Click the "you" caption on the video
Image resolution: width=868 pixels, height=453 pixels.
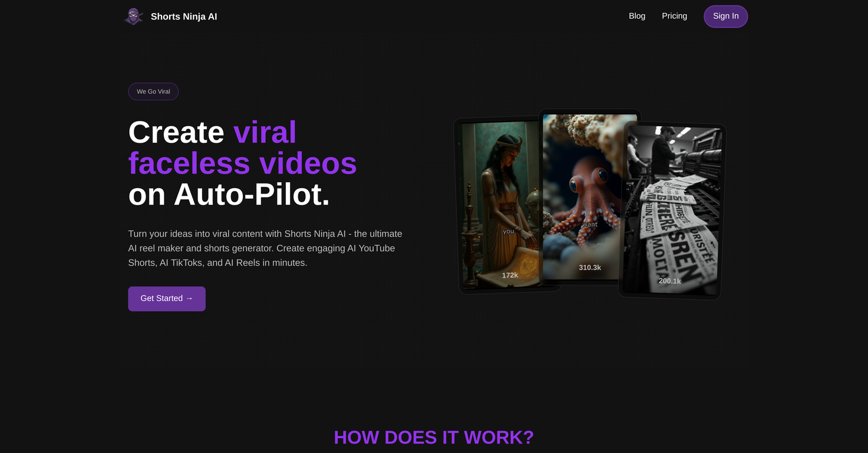click(509, 232)
